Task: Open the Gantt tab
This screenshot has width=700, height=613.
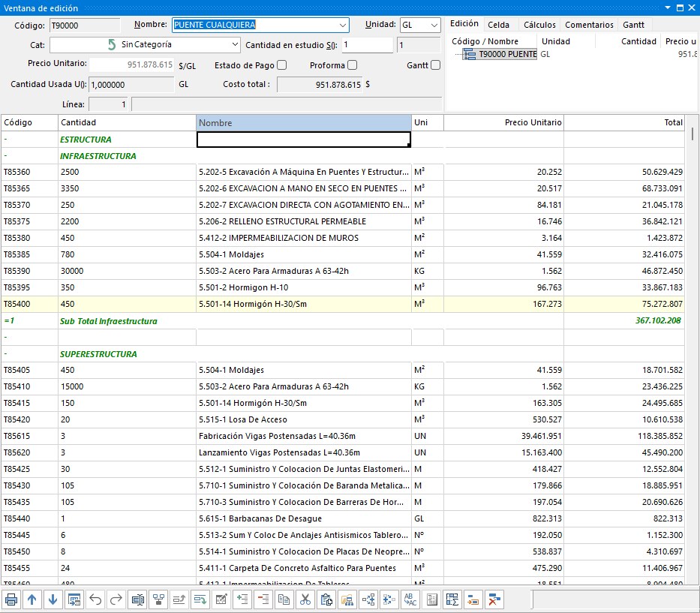Action: pyautogui.click(x=633, y=25)
